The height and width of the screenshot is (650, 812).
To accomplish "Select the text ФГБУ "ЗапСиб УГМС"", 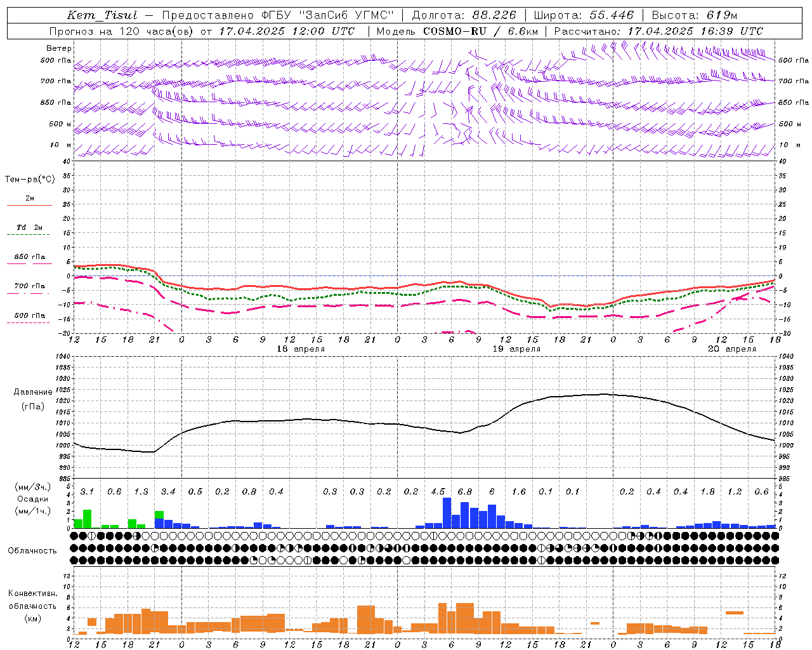I will pyautogui.click(x=327, y=15).
